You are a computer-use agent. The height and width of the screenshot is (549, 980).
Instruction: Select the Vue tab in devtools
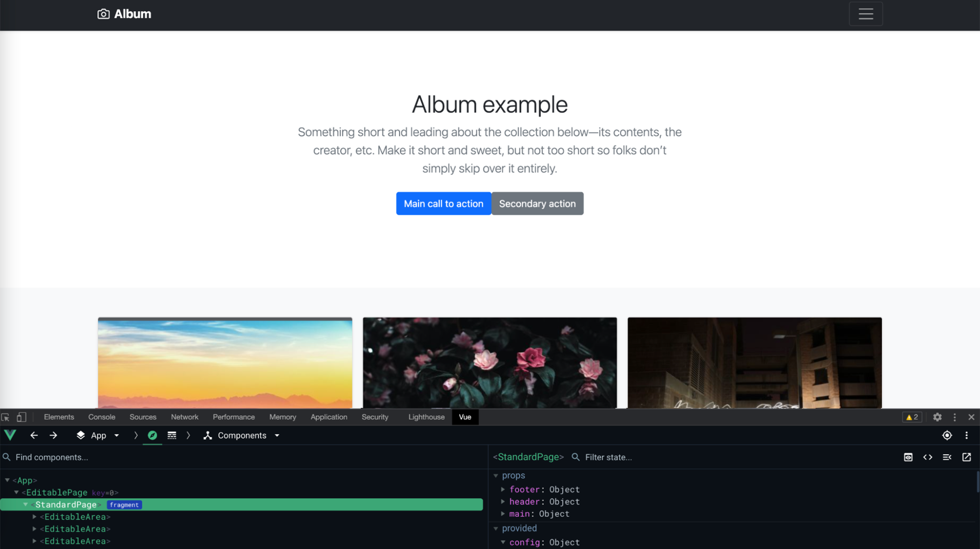pos(465,417)
